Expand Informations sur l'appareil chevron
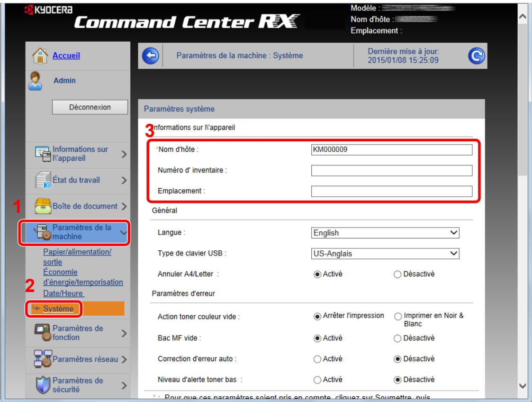The height and width of the screenshot is (402, 532). coord(124,154)
